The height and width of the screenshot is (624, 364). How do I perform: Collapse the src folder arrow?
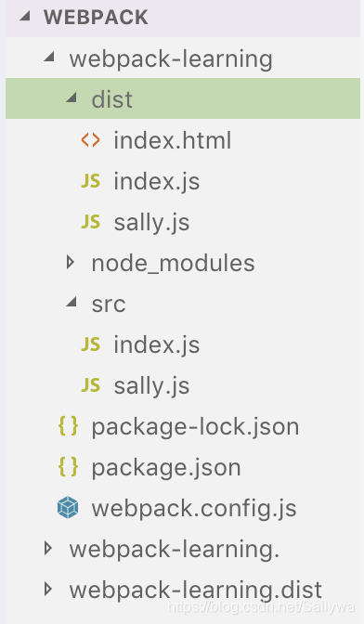point(71,303)
